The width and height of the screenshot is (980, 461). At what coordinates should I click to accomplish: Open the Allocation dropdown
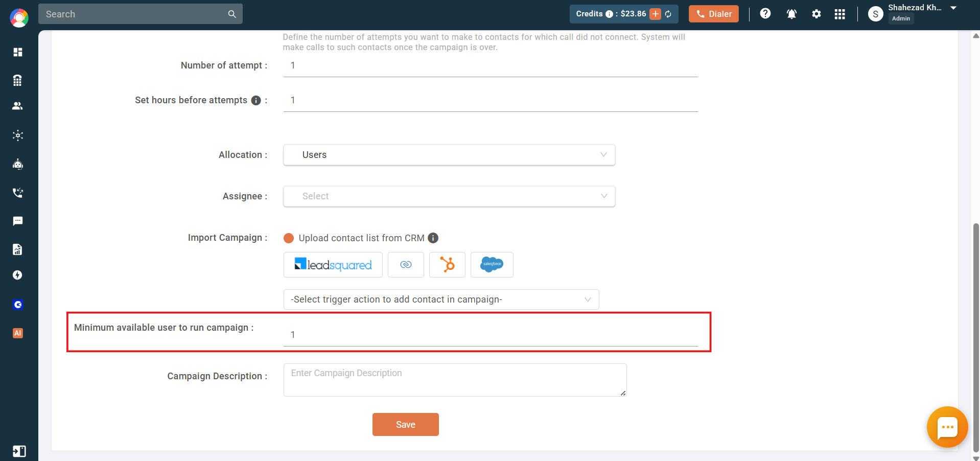[x=449, y=155]
